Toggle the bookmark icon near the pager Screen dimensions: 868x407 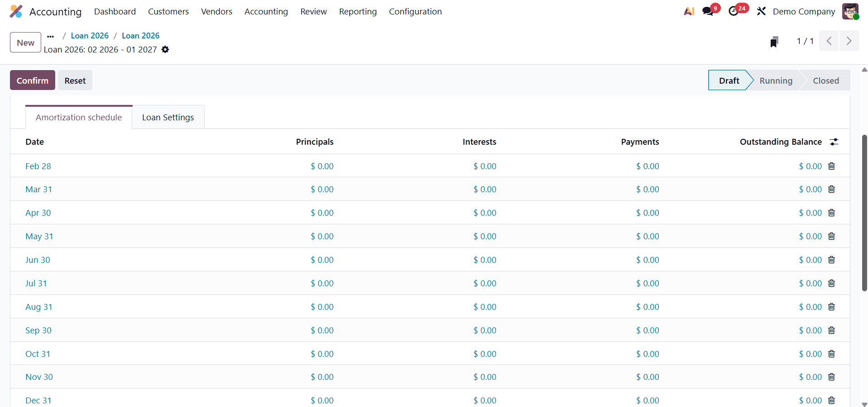pyautogui.click(x=774, y=41)
